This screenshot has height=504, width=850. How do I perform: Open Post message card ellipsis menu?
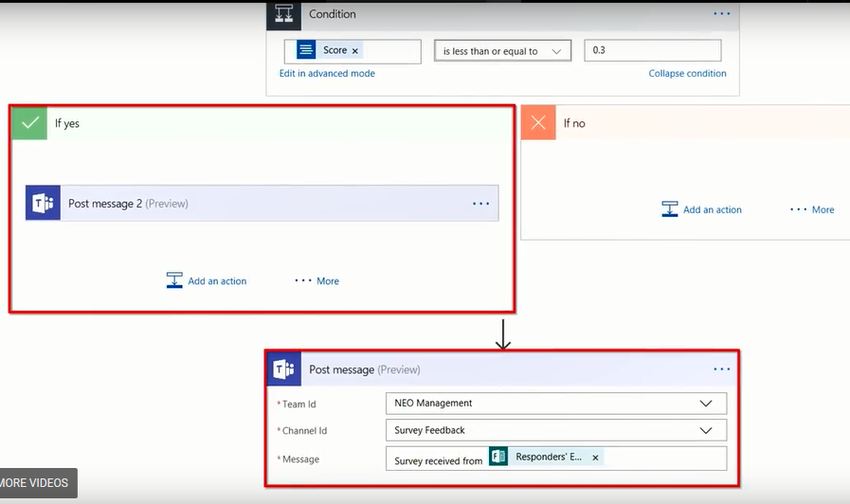coord(722,369)
